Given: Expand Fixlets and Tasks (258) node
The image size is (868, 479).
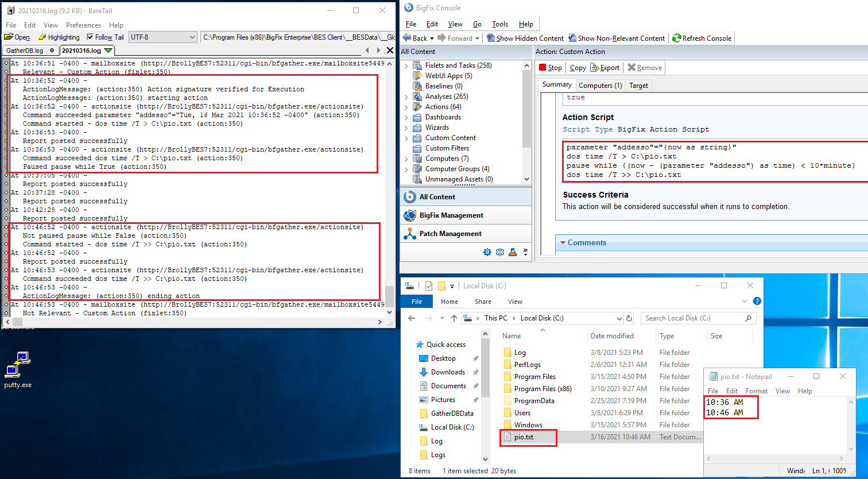Looking at the screenshot, I should click(x=406, y=65).
